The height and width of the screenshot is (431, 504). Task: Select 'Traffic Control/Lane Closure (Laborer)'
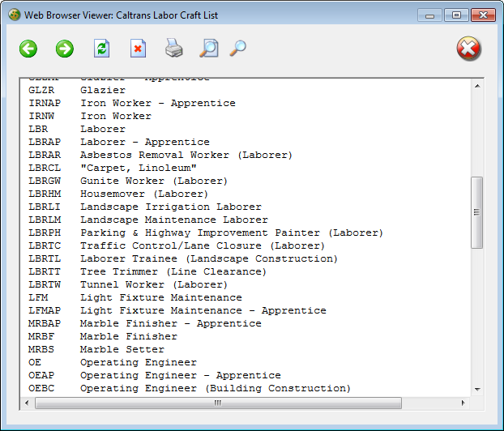tap(203, 245)
